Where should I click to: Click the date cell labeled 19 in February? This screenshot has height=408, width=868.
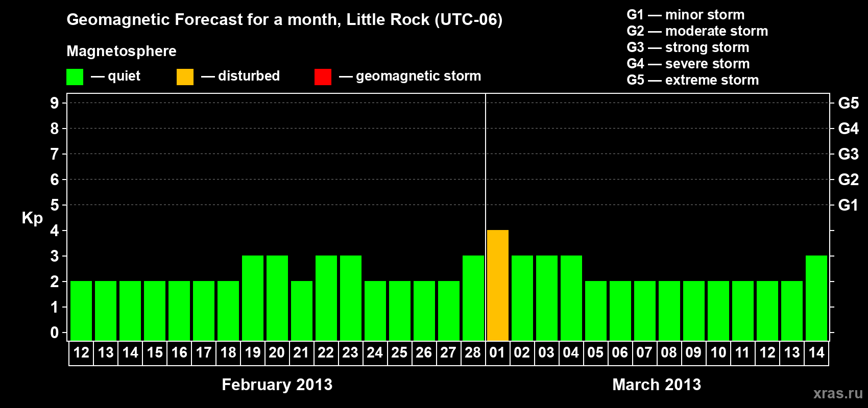point(253,353)
